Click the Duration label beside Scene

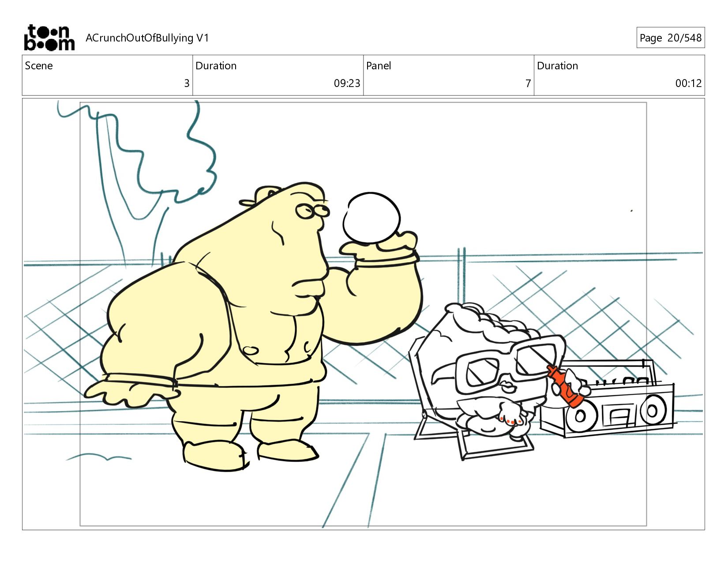coord(216,66)
